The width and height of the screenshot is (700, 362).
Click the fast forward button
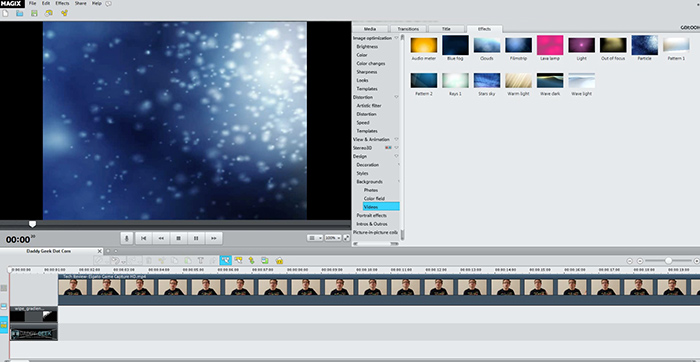(x=213, y=238)
